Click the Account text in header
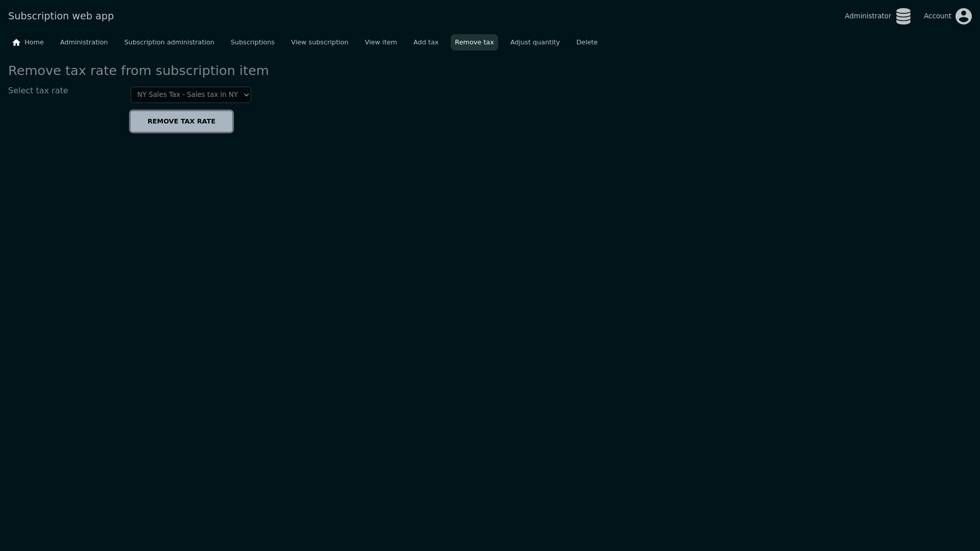 click(x=937, y=16)
